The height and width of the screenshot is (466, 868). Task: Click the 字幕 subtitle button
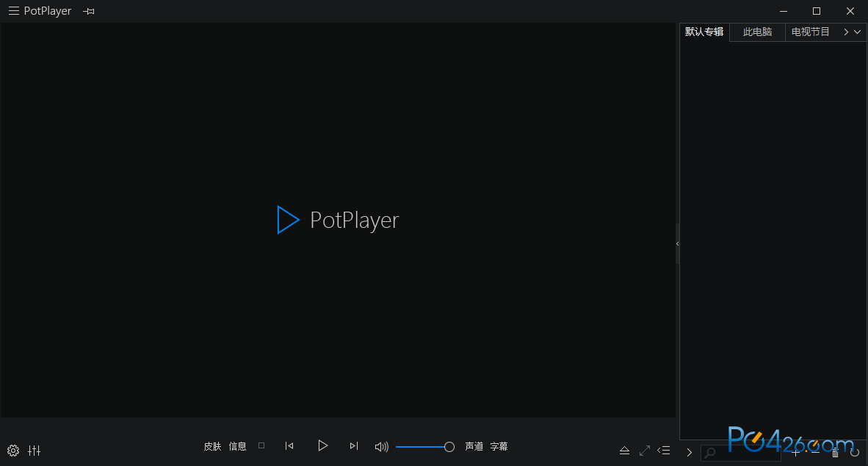(x=499, y=447)
